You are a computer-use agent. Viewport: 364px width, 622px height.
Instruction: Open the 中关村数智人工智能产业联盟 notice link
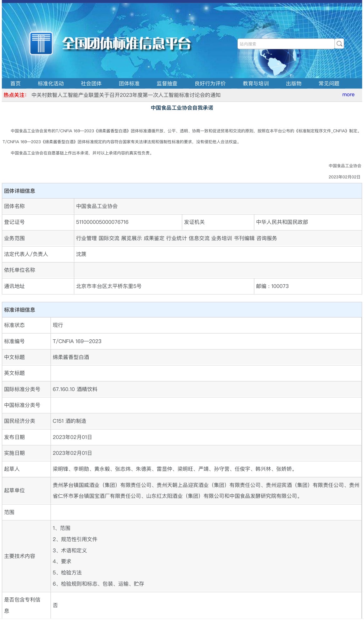coord(126,95)
